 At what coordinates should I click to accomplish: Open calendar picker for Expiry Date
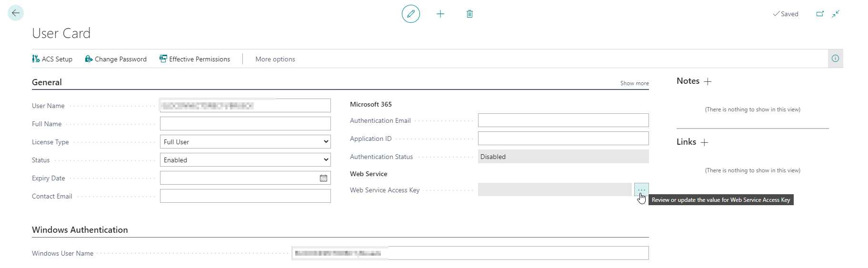(323, 178)
